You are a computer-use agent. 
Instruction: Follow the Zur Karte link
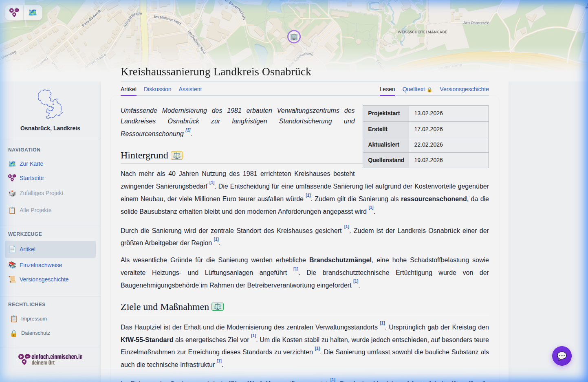(31, 164)
